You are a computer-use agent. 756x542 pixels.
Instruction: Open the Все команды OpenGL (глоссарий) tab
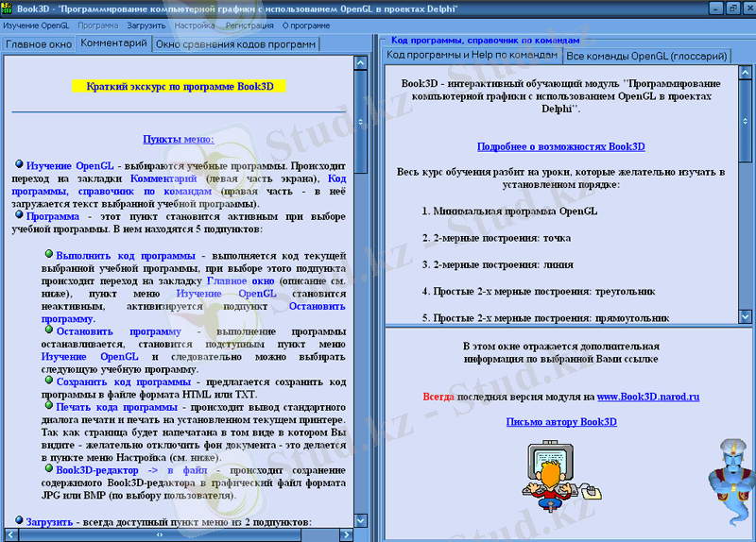646,56
